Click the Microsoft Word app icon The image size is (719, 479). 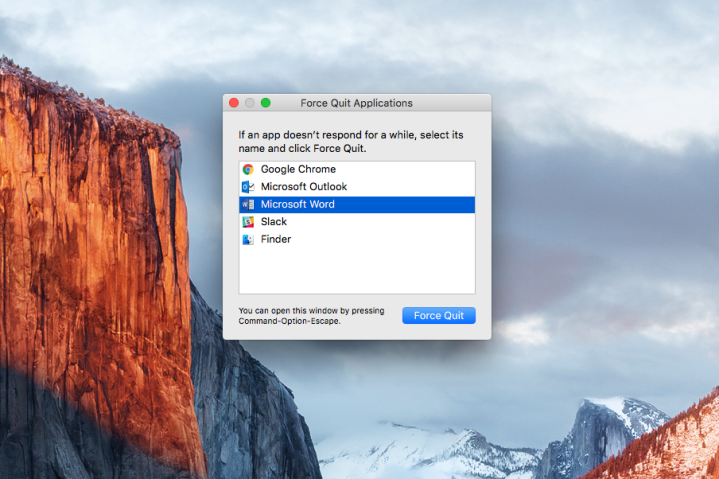pos(248,204)
